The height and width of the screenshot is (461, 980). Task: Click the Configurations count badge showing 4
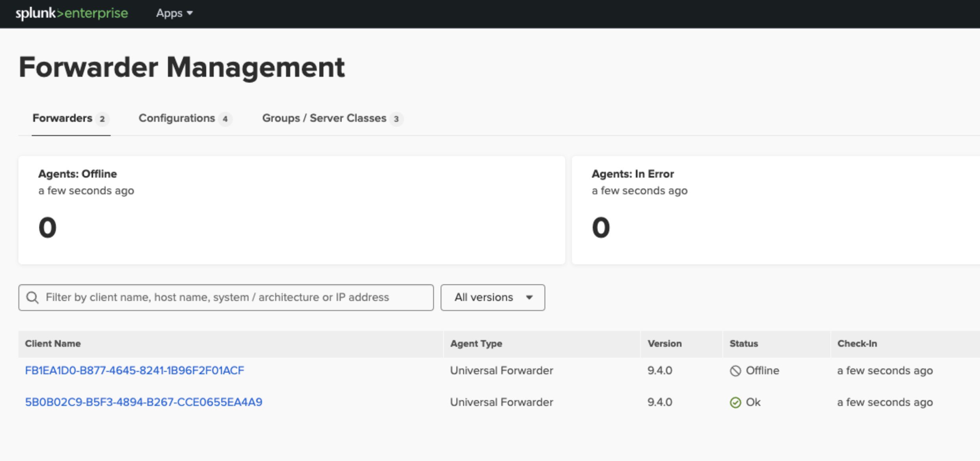point(225,119)
